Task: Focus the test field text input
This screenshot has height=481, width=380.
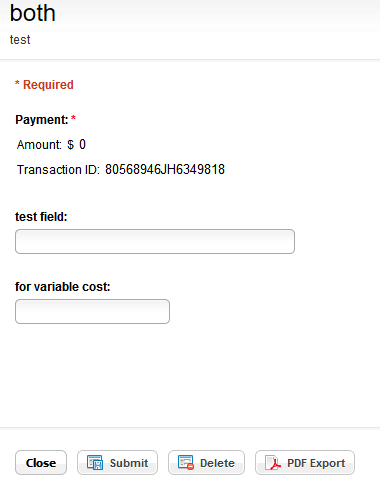Action: [x=155, y=241]
